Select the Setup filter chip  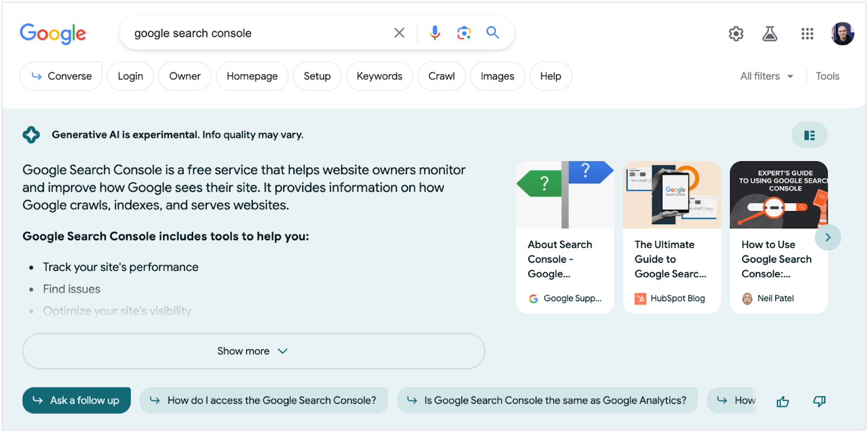(317, 76)
